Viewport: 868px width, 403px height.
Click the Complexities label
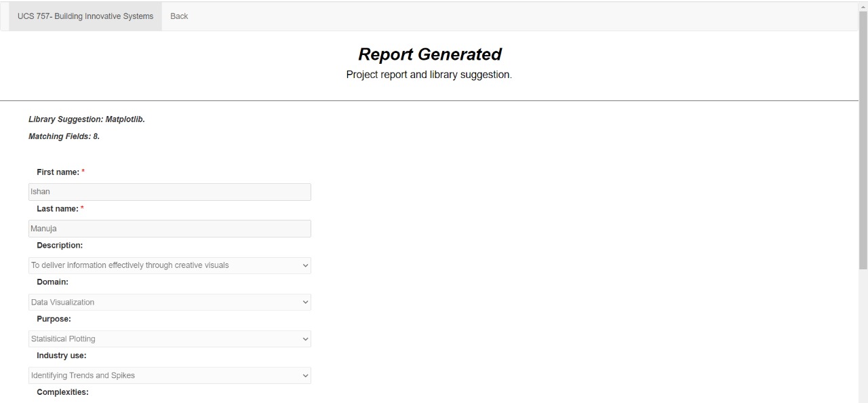tap(62, 391)
